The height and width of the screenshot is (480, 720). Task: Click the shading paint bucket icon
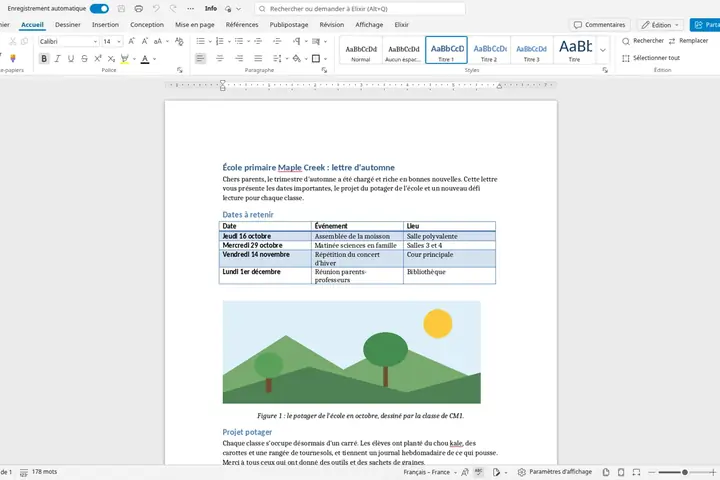[x=297, y=58]
